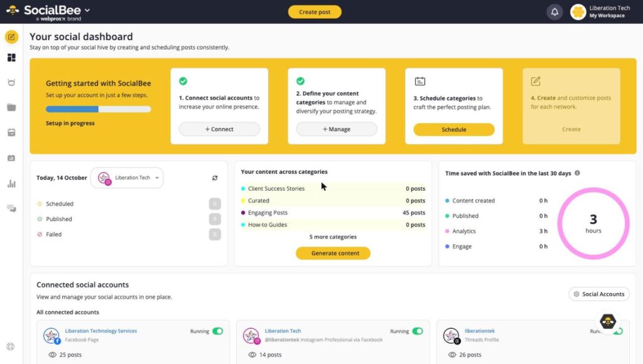Select the Client Success Stories category row
The image size is (643, 364).
point(333,188)
